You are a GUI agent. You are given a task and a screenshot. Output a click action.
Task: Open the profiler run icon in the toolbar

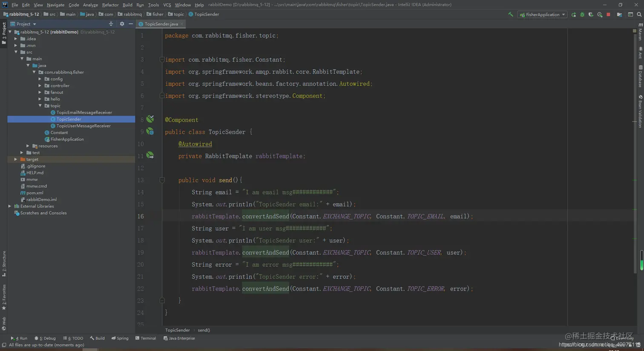click(600, 14)
